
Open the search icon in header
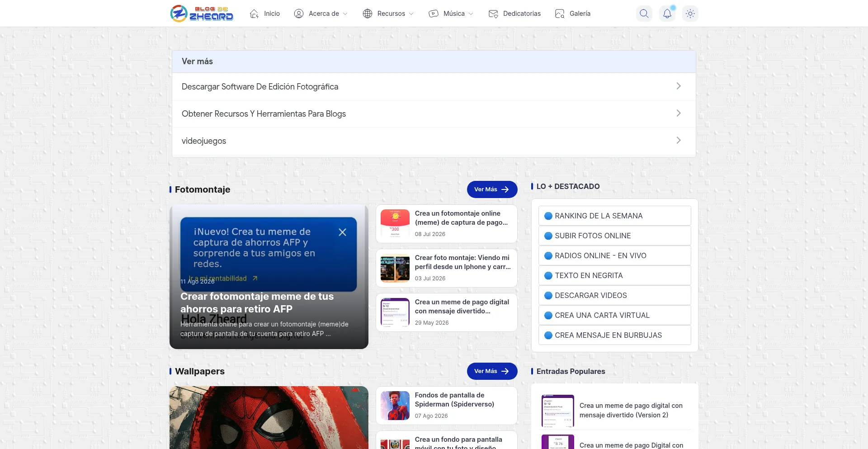[x=644, y=14]
